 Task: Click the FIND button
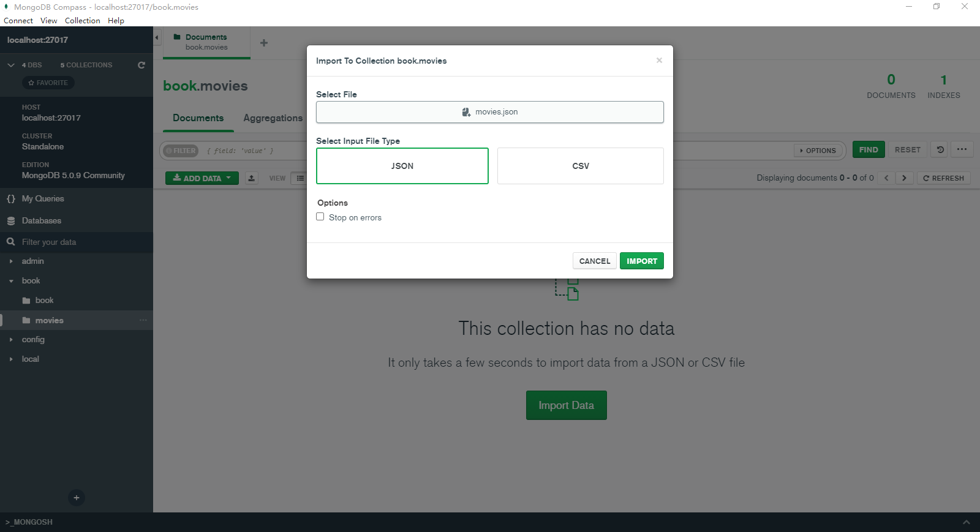tap(869, 150)
